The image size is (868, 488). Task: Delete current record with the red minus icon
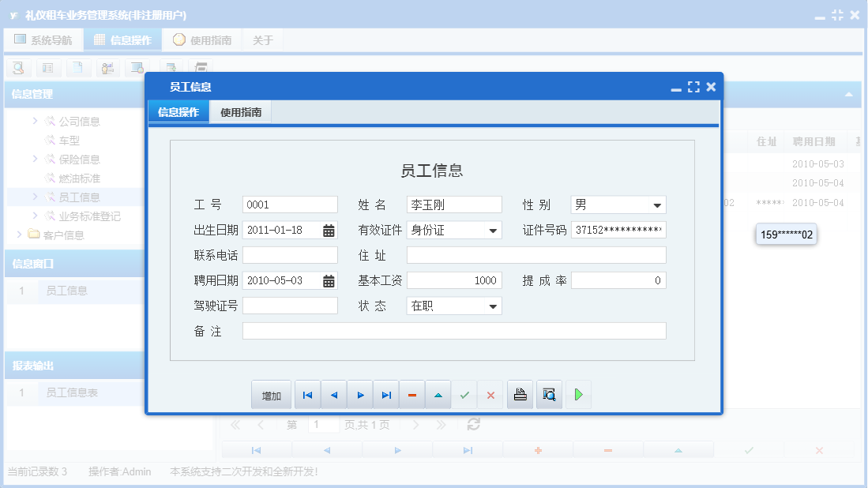point(411,394)
